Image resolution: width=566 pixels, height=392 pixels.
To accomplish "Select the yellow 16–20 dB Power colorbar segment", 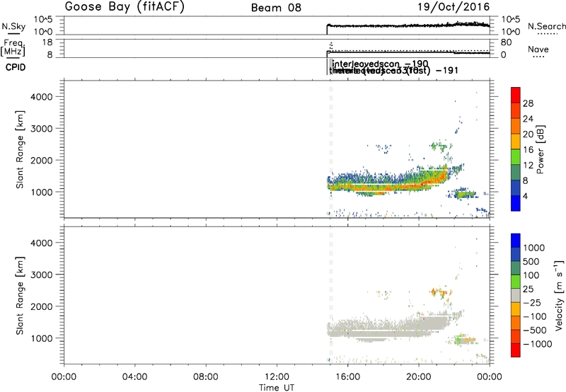I will (x=516, y=142).
